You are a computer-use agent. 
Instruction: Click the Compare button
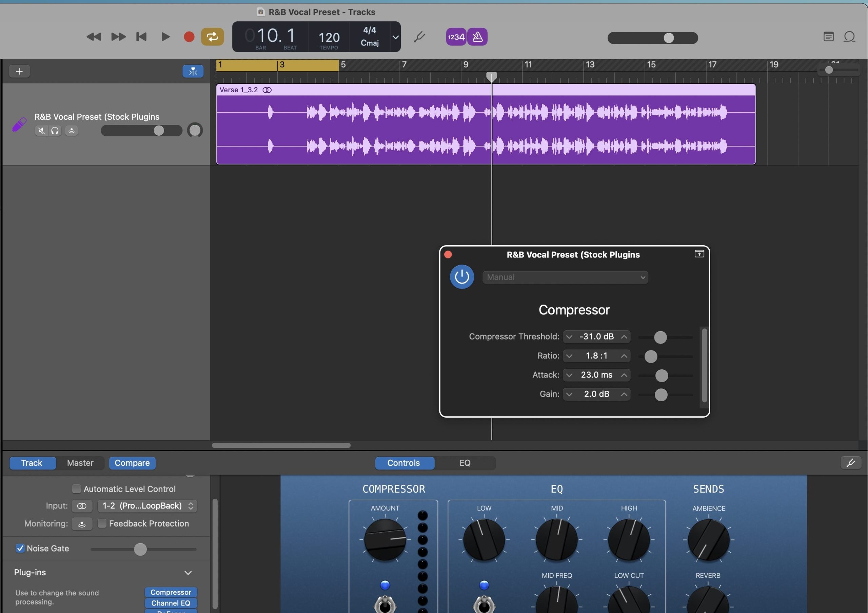pos(132,462)
